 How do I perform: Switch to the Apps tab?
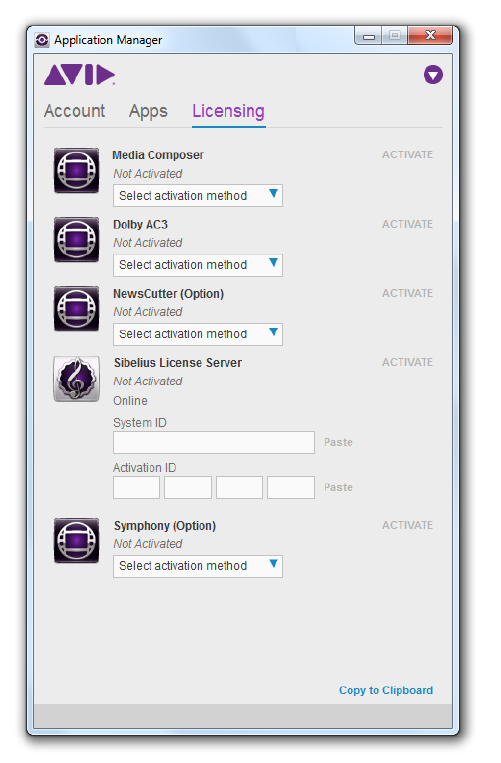point(148,111)
